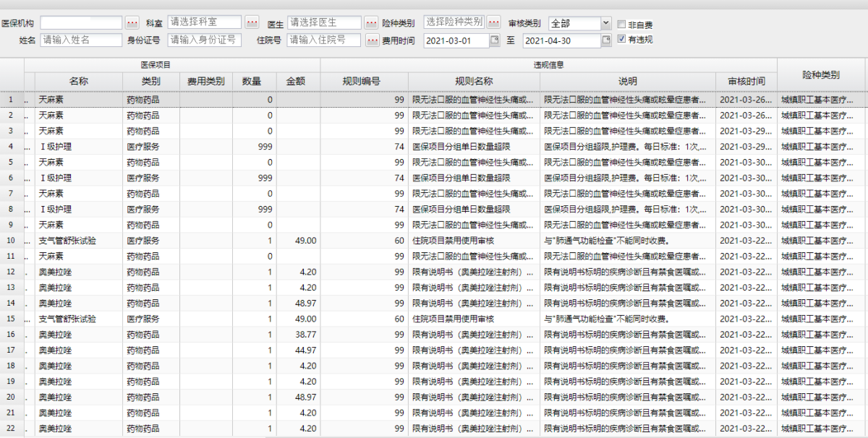The width and height of the screenshot is (868, 438).
Task: Focus the 住院号 input field
Action: tap(324, 40)
